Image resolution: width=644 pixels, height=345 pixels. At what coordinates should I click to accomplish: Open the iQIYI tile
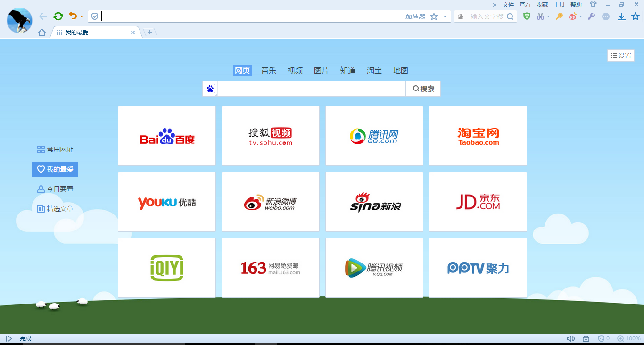(167, 268)
